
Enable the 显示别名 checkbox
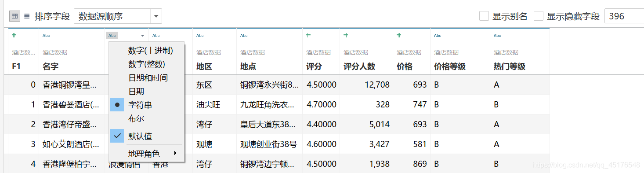484,16
